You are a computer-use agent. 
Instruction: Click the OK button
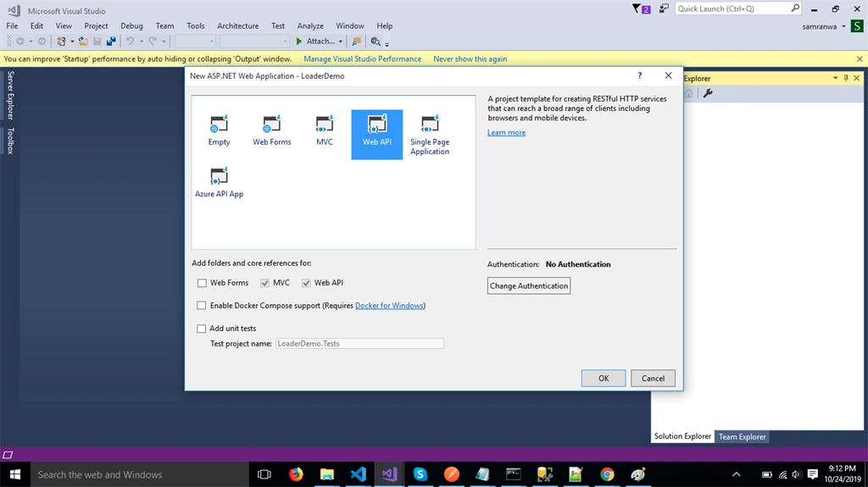[604, 379]
